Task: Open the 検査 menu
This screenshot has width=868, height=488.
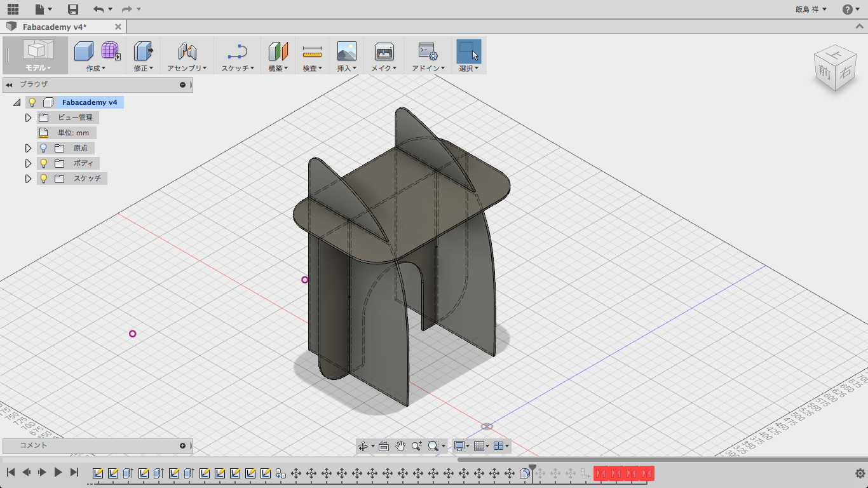Action: 312,68
